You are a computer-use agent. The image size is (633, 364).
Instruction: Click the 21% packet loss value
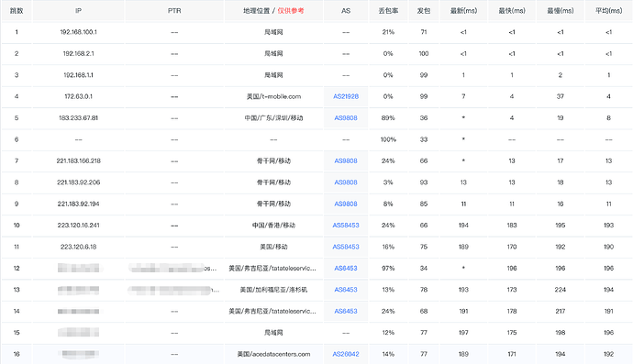(x=388, y=32)
